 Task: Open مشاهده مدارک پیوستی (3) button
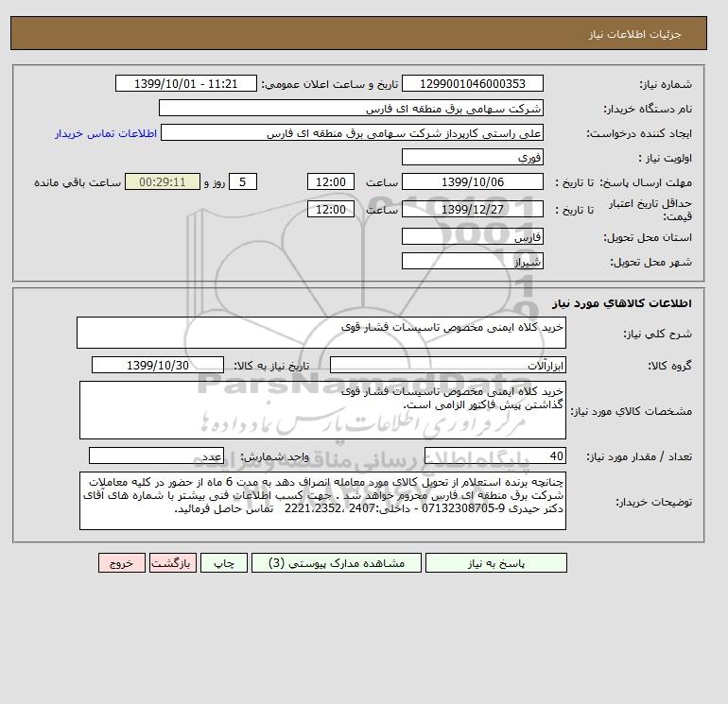tap(337, 562)
